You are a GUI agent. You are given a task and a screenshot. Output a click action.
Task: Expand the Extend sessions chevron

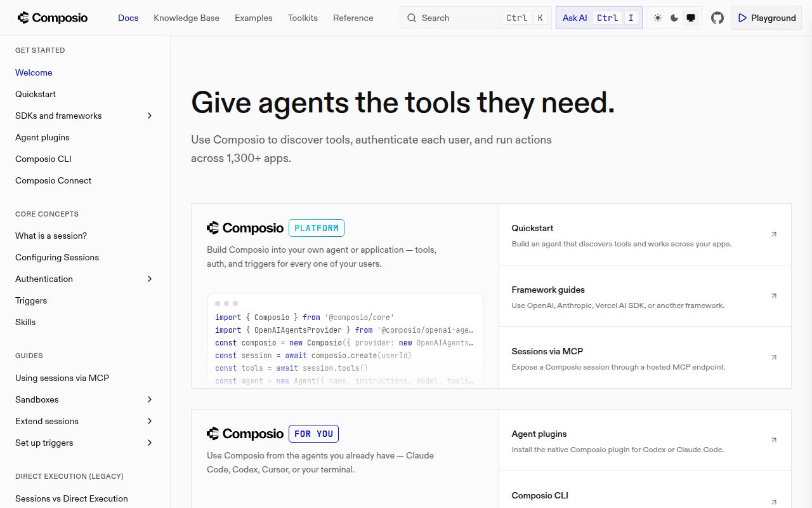[150, 421]
